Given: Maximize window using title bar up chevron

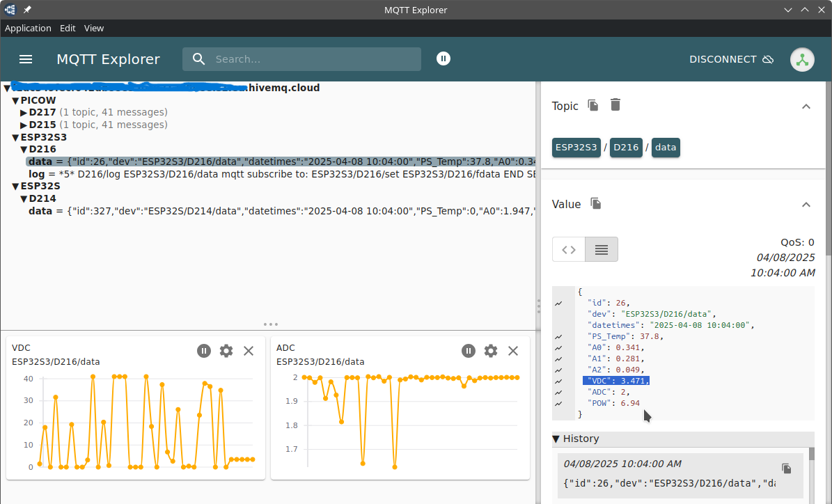Looking at the screenshot, I should pyautogui.click(x=805, y=10).
